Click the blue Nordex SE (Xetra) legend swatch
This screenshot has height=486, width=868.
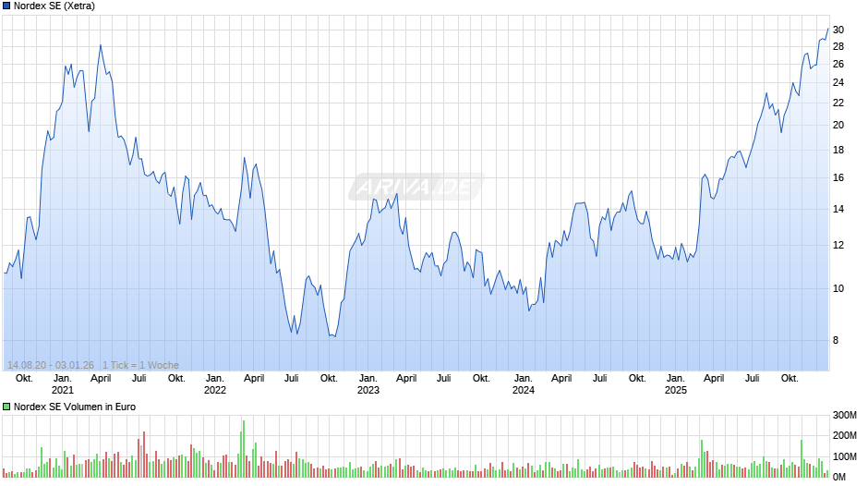(6, 6)
